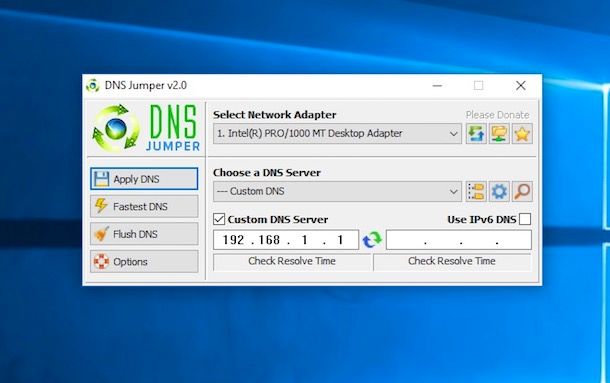Enable Use IPv6 DNS checkbox
Screen dimensions: 610x383
[x=525, y=220]
